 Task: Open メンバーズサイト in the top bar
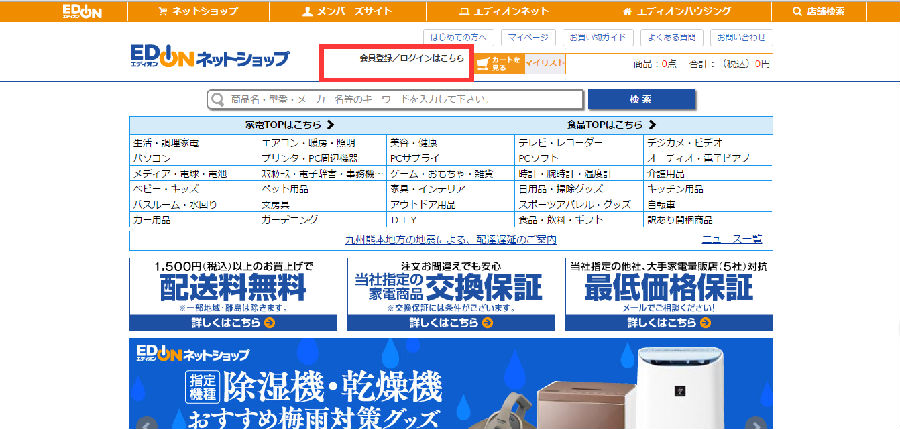(x=347, y=11)
